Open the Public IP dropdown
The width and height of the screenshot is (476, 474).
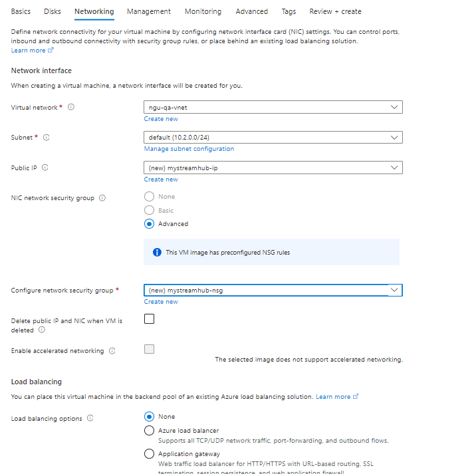pos(273,168)
